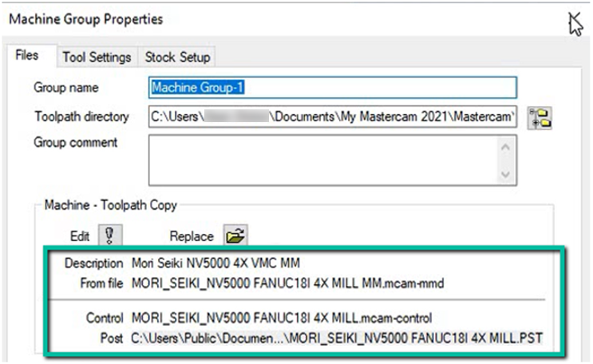The height and width of the screenshot is (364, 593).
Task: Click the Group name input field
Action: [x=333, y=88]
